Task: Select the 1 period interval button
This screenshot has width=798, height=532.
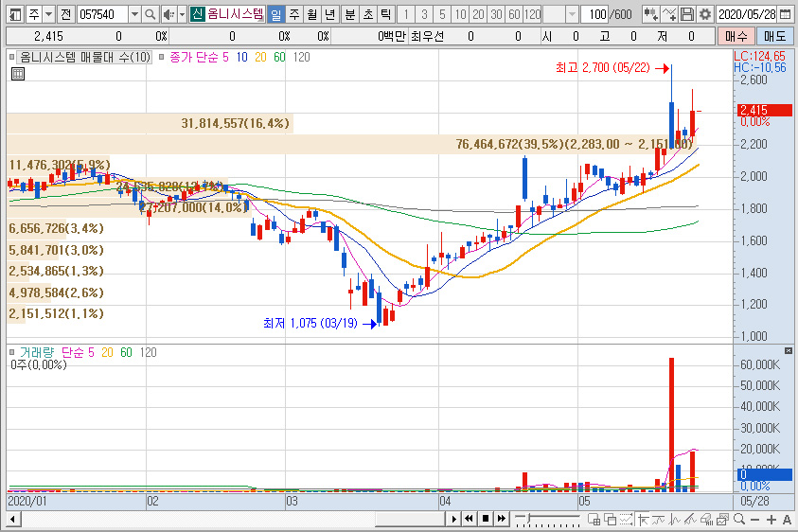Action: coord(406,14)
